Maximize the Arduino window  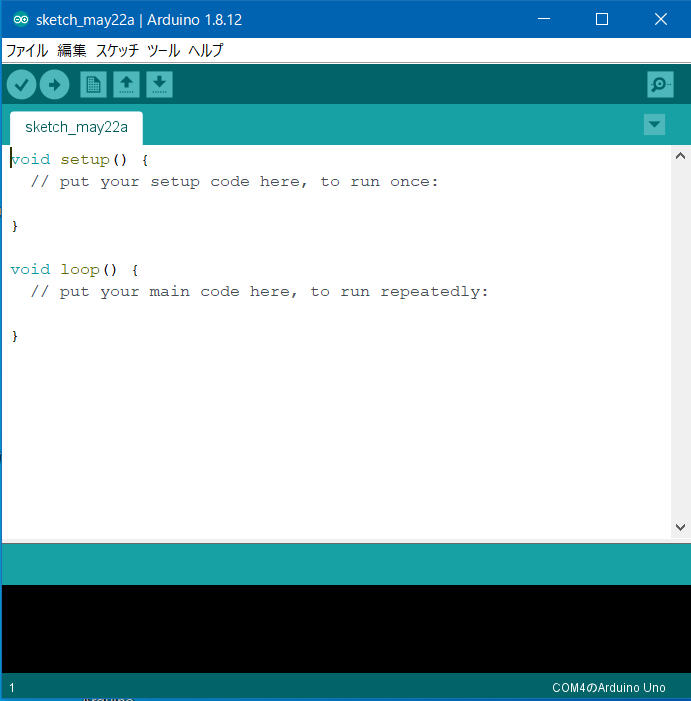[602, 19]
